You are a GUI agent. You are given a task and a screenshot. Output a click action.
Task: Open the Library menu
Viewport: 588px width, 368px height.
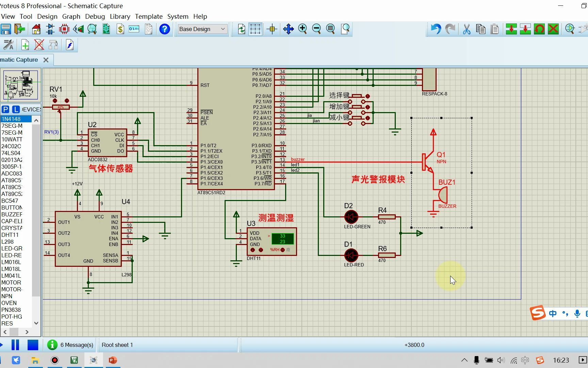(x=120, y=16)
